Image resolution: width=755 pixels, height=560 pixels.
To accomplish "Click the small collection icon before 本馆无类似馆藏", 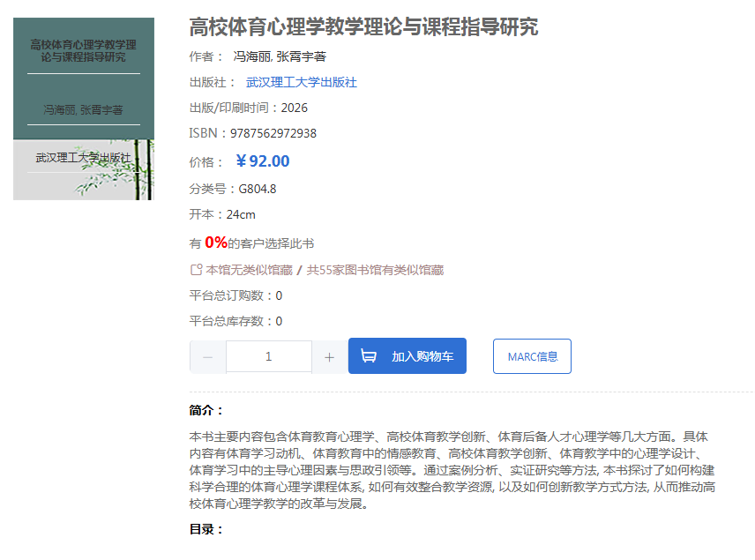I will tap(196, 270).
